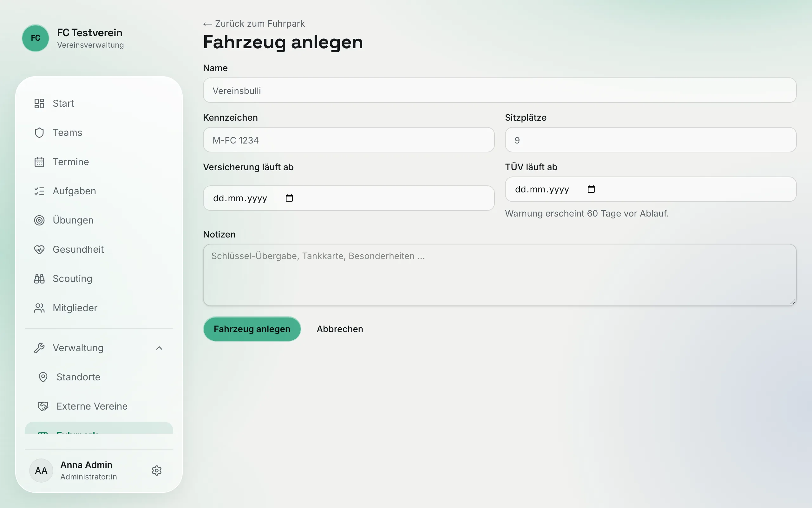This screenshot has width=812, height=508.
Task: Click the Start dashboard grid icon
Action: point(39,104)
